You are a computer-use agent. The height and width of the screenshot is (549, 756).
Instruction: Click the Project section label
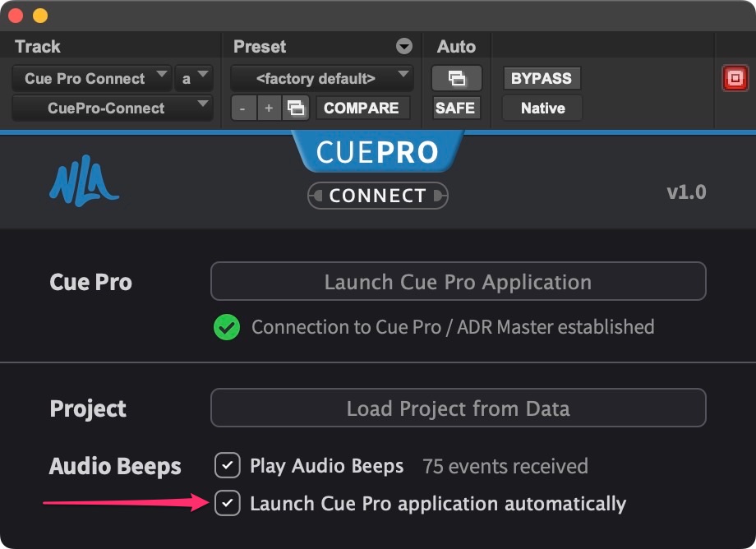[x=88, y=408]
